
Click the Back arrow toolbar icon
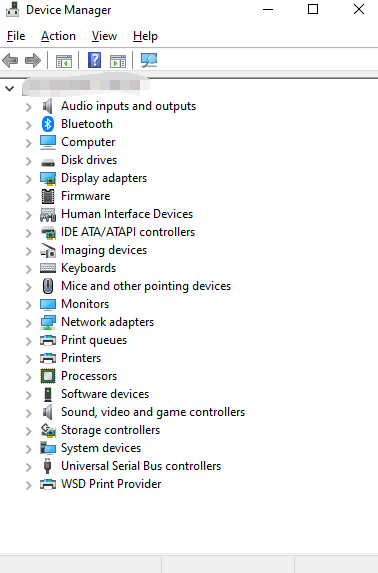pos(10,60)
